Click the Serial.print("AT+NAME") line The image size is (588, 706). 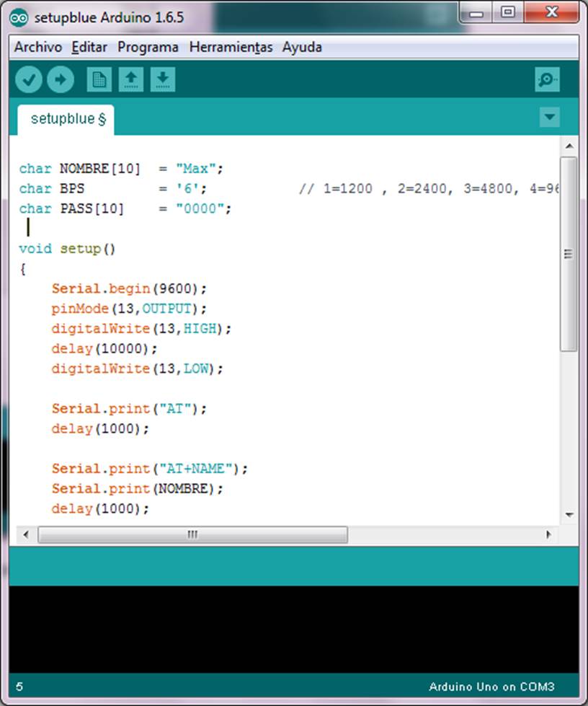click(x=149, y=469)
